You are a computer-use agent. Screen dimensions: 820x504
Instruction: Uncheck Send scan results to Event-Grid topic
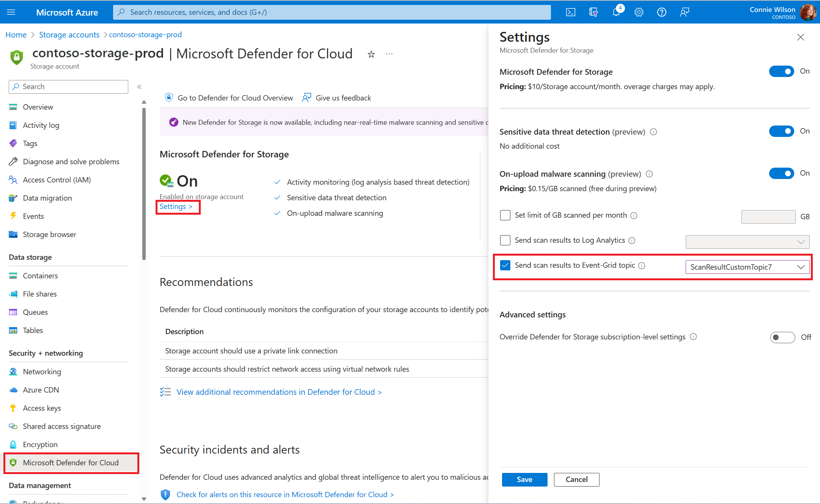pyautogui.click(x=505, y=265)
